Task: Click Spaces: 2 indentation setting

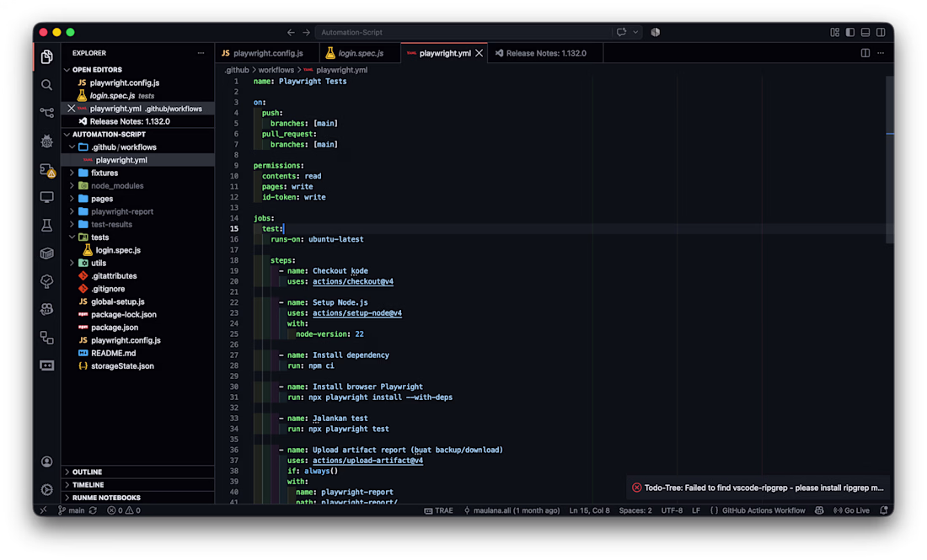Action: [x=635, y=510]
